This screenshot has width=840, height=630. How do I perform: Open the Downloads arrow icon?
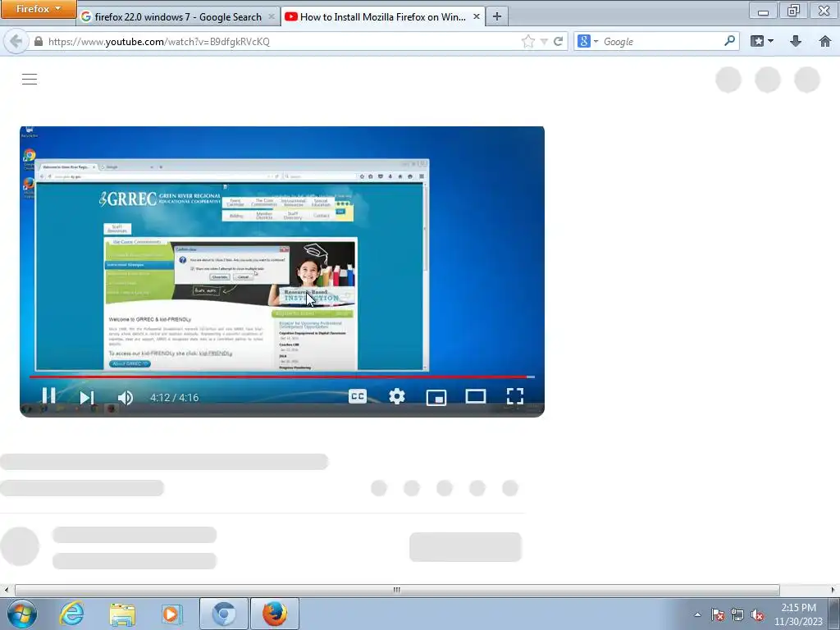point(796,41)
